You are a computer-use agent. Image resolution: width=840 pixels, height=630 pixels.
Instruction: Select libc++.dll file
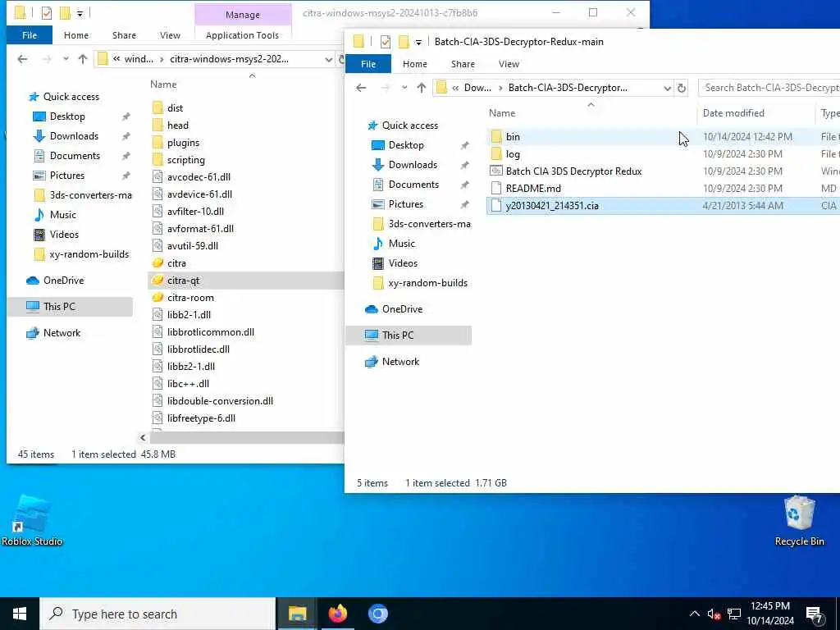(188, 384)
